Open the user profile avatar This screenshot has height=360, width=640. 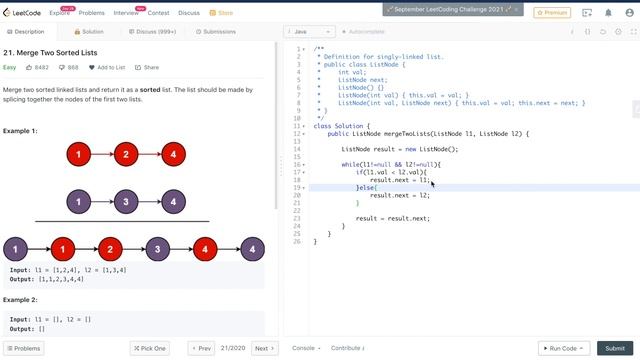(629, 13)
